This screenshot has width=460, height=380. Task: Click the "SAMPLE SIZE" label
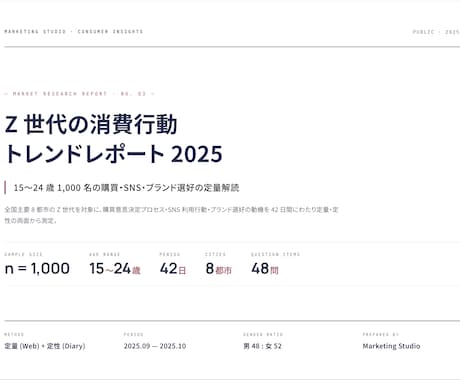pyautogui.click(x=23, y=254)
